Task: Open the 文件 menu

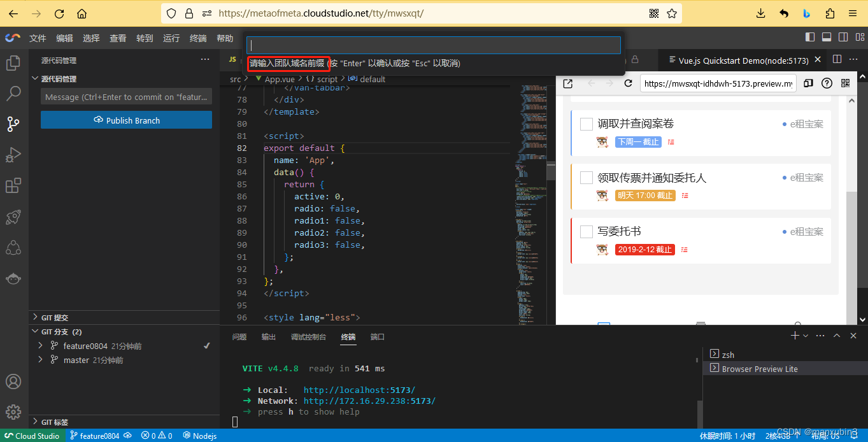Action: (x=38, y=38)
